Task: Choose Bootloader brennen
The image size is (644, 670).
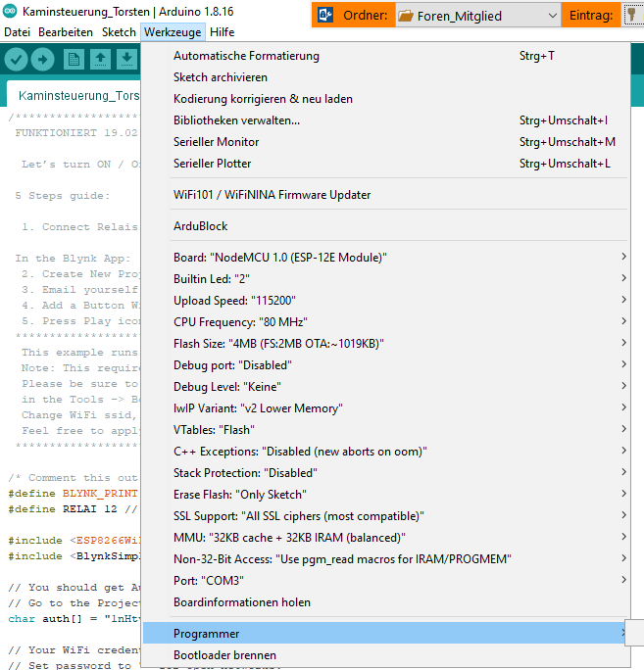Action: [385, 655]
